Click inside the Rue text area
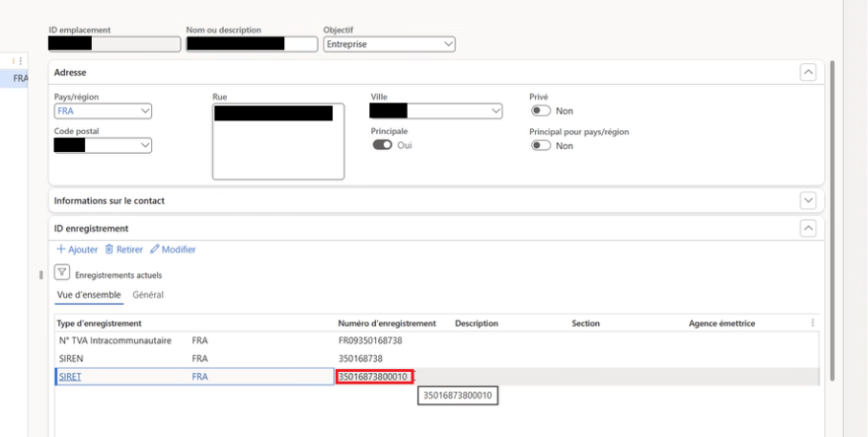This screenshot has height=437, width=868. click(x=278, y=142)
